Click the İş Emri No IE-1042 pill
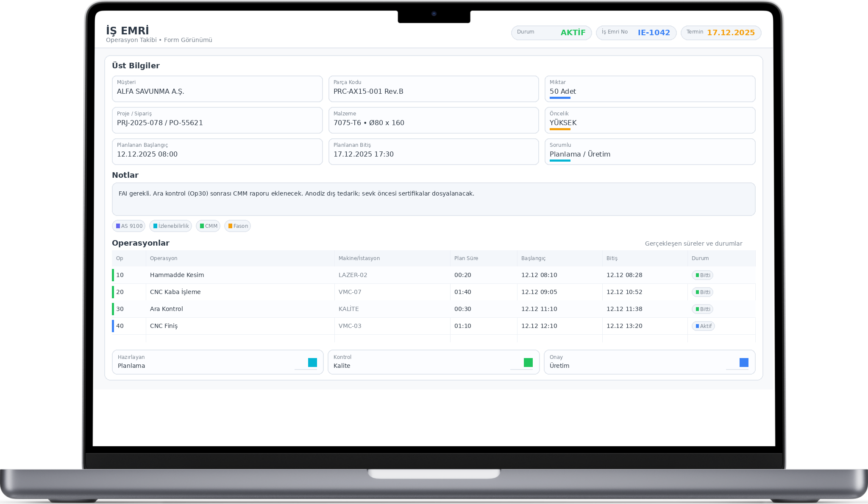Screen dimensions: 868x504 [636, 33]
